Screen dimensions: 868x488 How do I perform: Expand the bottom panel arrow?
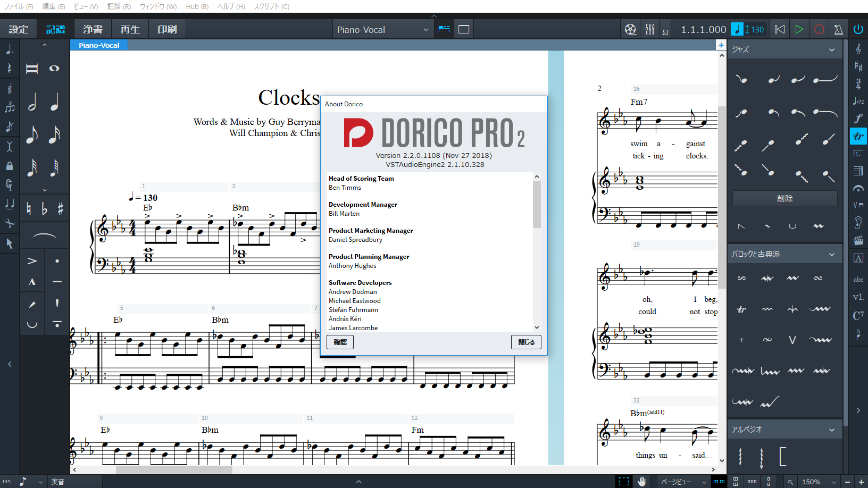(358, 482)
